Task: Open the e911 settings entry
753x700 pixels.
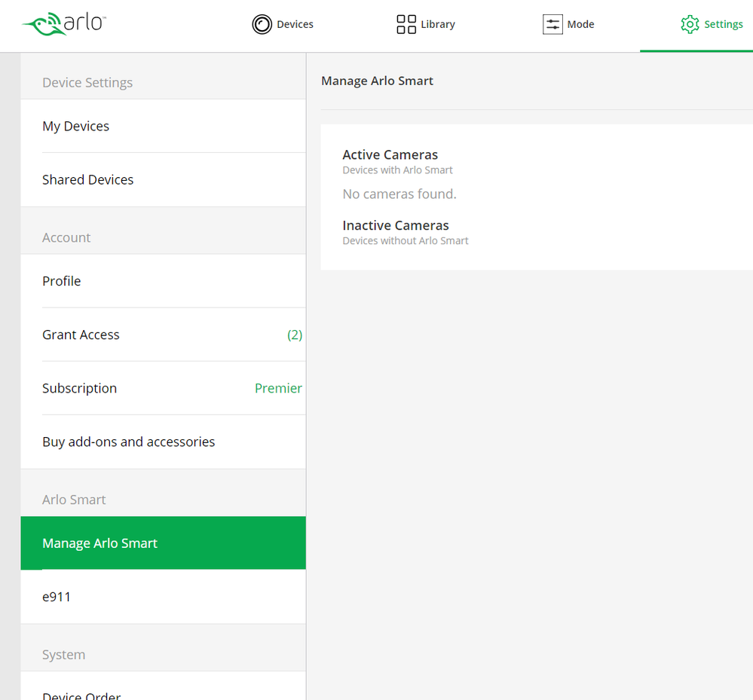Action: coord(164,597)
